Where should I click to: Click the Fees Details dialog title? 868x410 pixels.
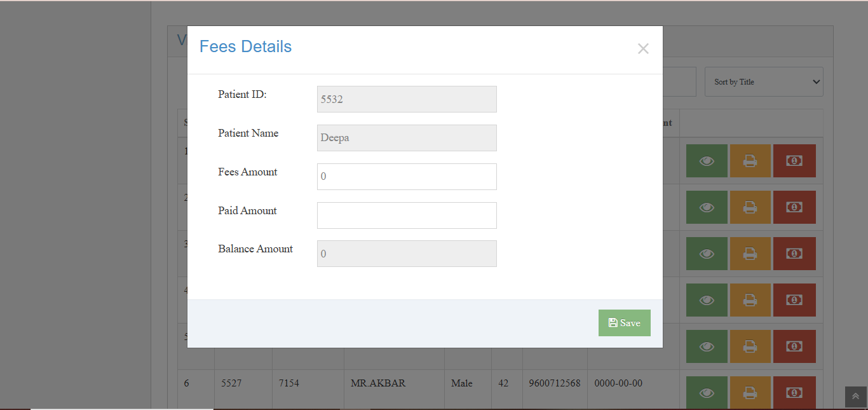click(245, 47)
